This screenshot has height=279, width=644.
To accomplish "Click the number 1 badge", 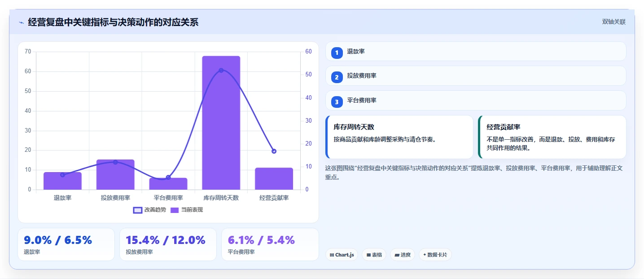I will coord(337,53).
